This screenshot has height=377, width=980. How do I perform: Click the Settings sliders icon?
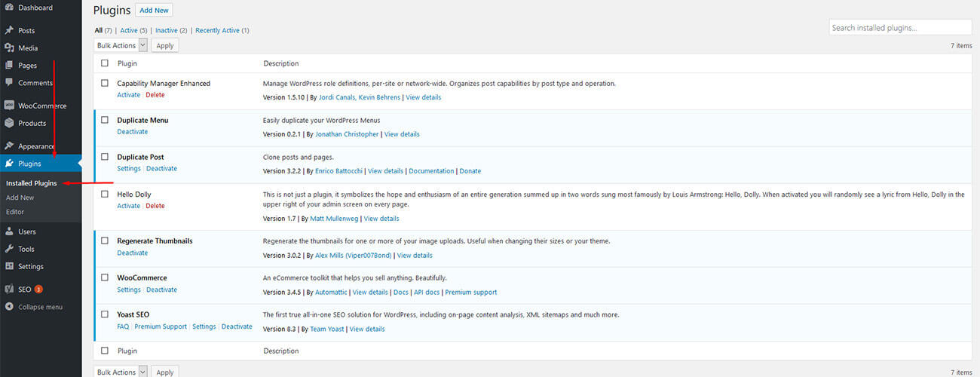(9, 266)
